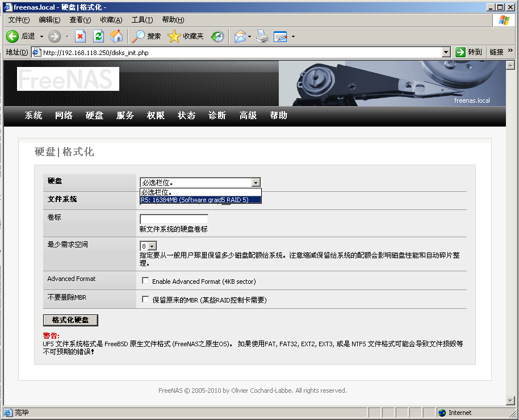Expand the Links (链接) toolbar chevron
This screenshot has width=519, height=420.
coord(510,51)
